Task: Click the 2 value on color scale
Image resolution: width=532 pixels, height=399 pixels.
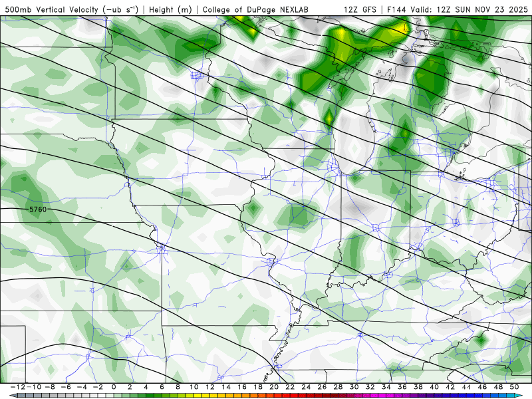Action: click(x=130, y=387)
